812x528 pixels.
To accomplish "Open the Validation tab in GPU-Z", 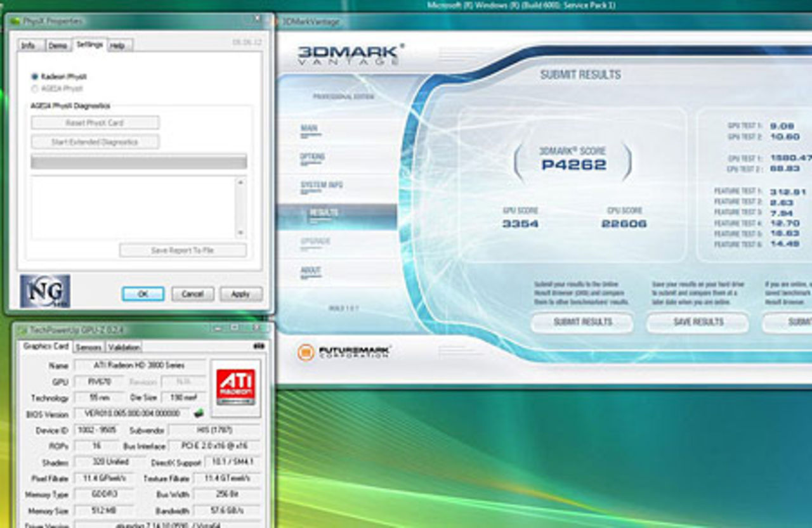I will coord(124,347).
